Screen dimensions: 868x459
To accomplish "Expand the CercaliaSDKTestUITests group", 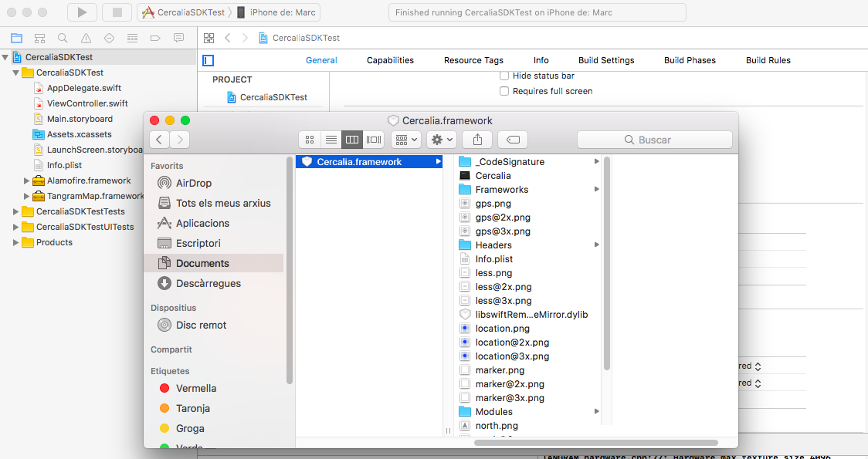I will tap(15, 227).
